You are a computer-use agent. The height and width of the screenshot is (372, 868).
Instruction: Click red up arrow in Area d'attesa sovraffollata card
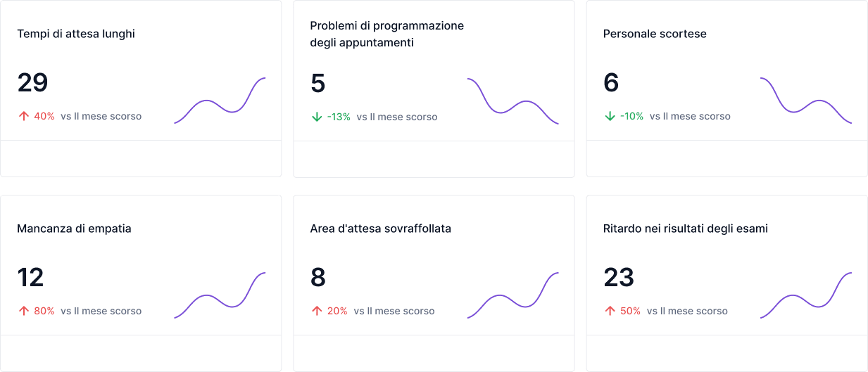(317, 311)
